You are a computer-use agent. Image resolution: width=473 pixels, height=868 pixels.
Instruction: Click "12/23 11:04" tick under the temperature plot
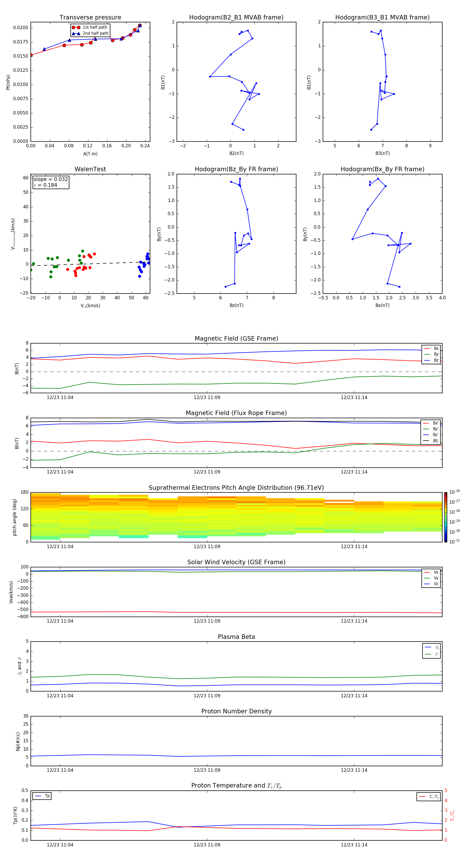coord(60,845)
